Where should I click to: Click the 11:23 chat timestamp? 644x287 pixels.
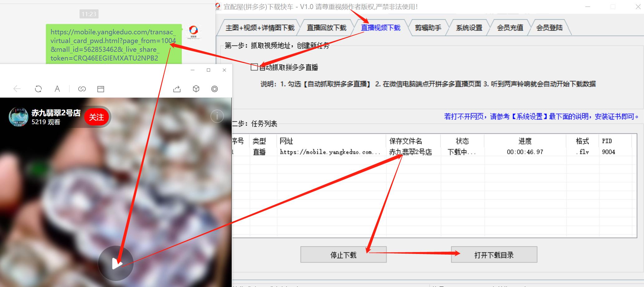click(89, 14)
